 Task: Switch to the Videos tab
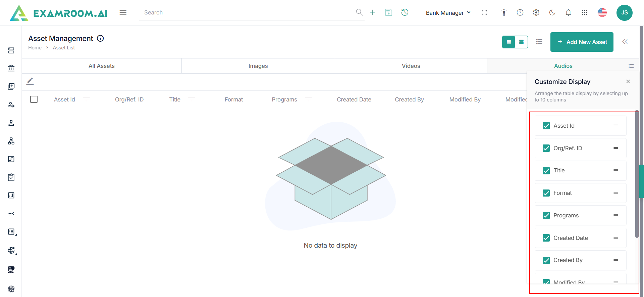pyautogui.click(x=411, y=66)
